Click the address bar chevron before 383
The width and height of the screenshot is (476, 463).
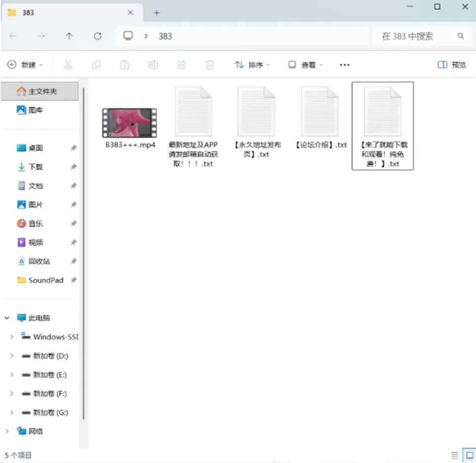click(x=146, y=36)
